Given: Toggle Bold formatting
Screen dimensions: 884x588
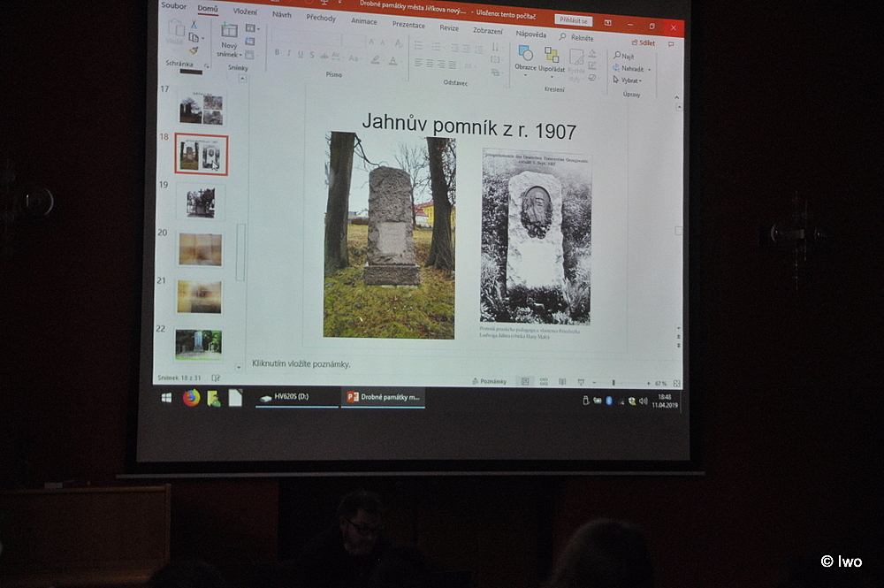Looking at the screenshot, I should coord(277,52).
